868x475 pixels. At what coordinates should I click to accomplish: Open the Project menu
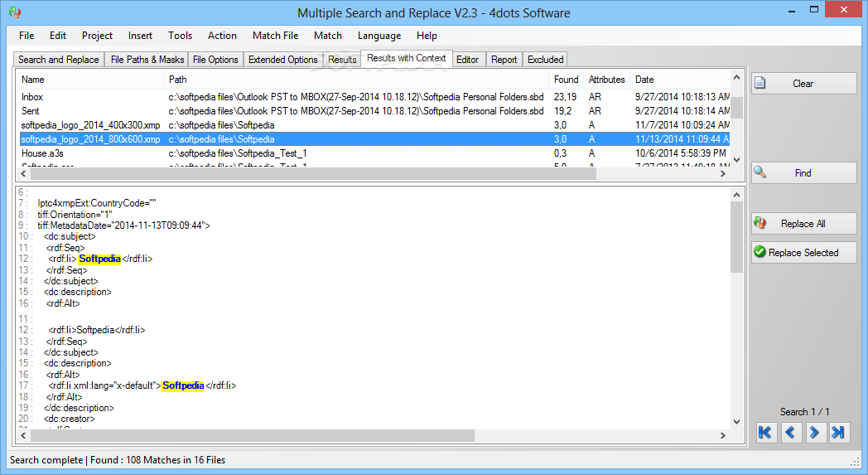pyautogui.click(x=97, y=36)
